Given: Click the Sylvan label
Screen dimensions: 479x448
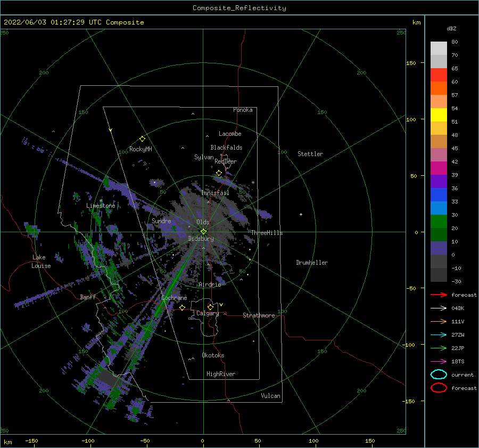Looking at the screenshot, I should pyautogui.click(x=204, y=157).
